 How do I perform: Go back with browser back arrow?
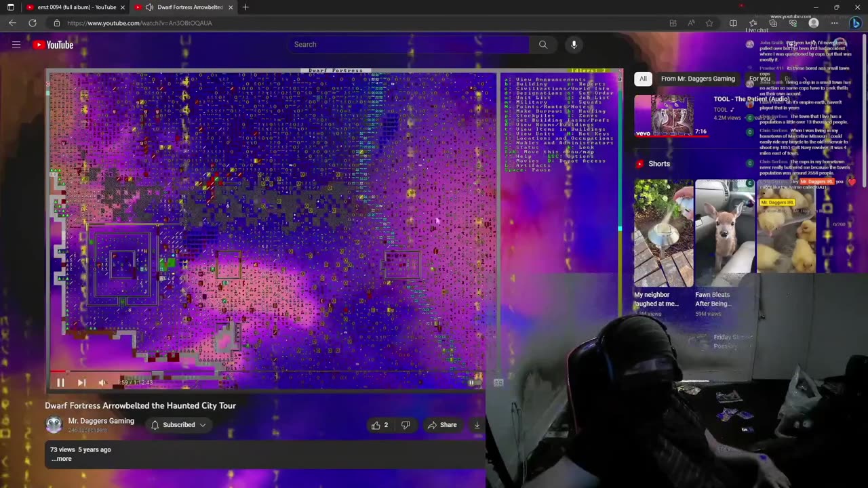(12, 23)
